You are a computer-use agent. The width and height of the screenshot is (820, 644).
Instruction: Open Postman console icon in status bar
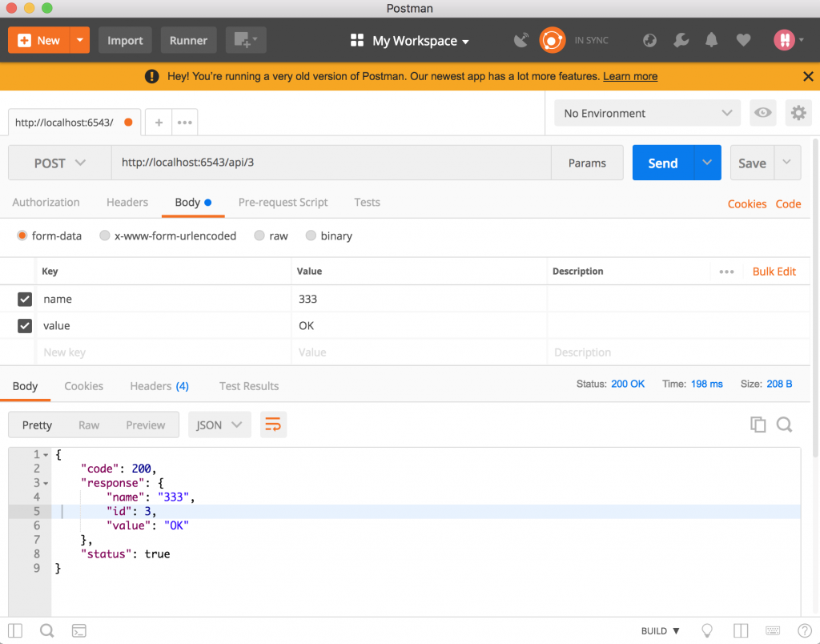(x=79, y=631)
